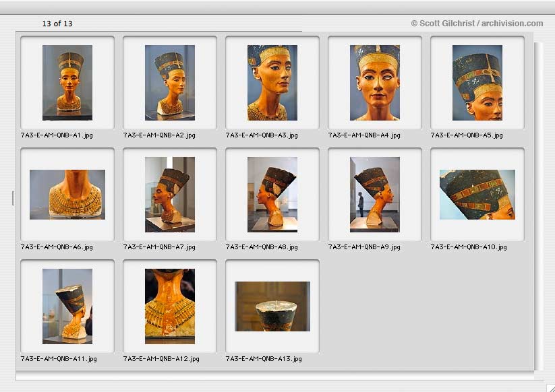This screenshot has height=392, width=555.
Task: Select the crown close-up thumbnail A10
Action: [477, 195]
